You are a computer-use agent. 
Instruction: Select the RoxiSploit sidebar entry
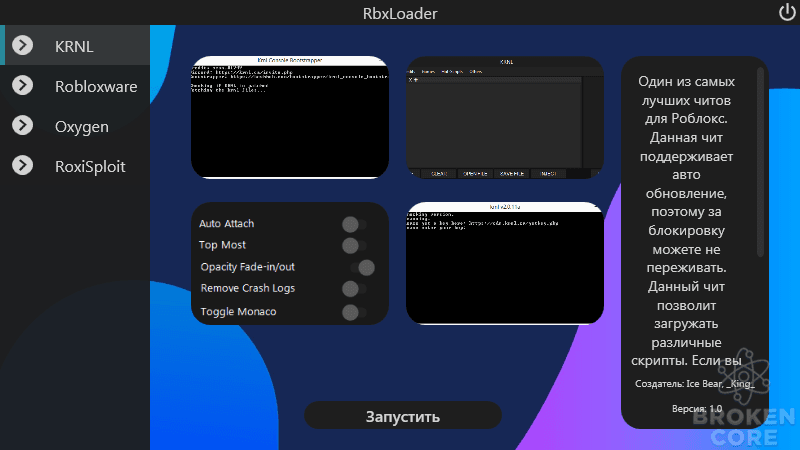coord(75,166)
